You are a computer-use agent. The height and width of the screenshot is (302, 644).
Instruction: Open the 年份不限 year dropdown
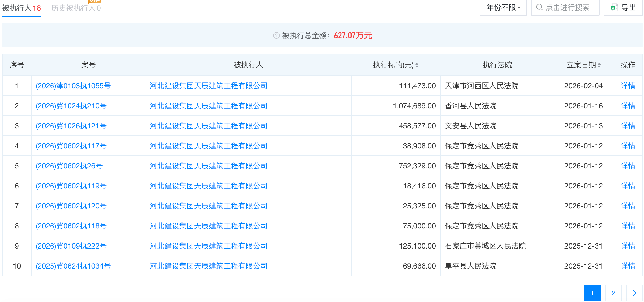(503, 8)
